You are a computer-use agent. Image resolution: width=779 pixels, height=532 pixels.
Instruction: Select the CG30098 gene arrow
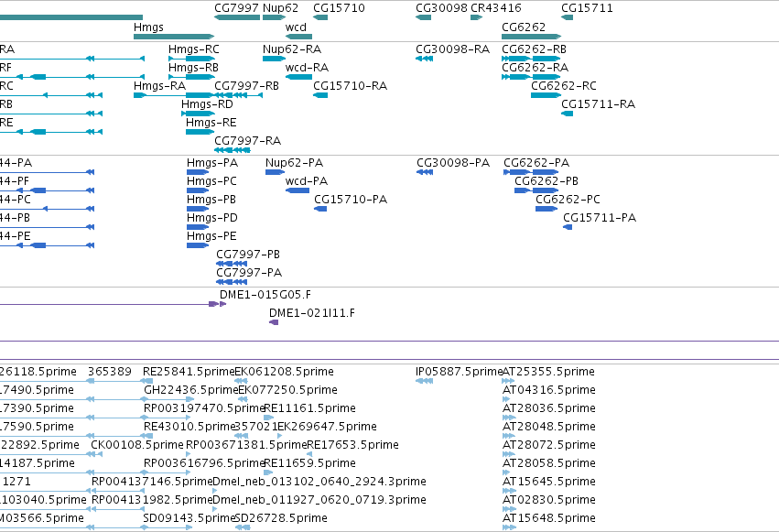coord(423,17)
